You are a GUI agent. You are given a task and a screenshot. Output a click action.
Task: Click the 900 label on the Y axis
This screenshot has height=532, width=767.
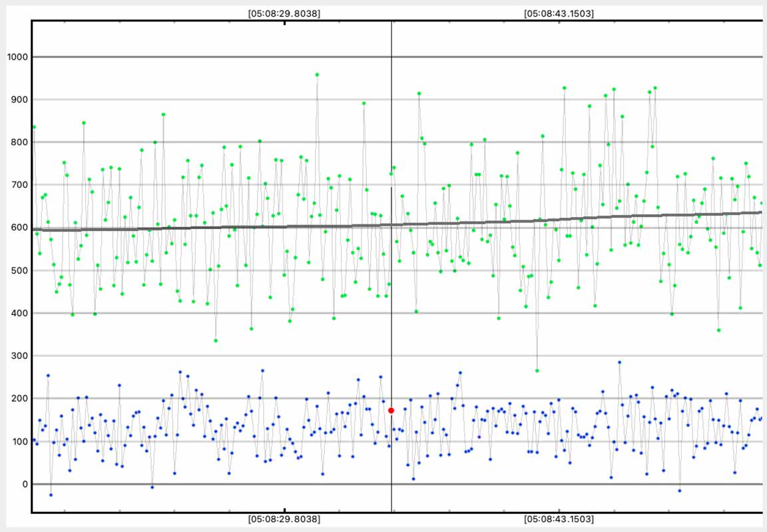(16, 99)
